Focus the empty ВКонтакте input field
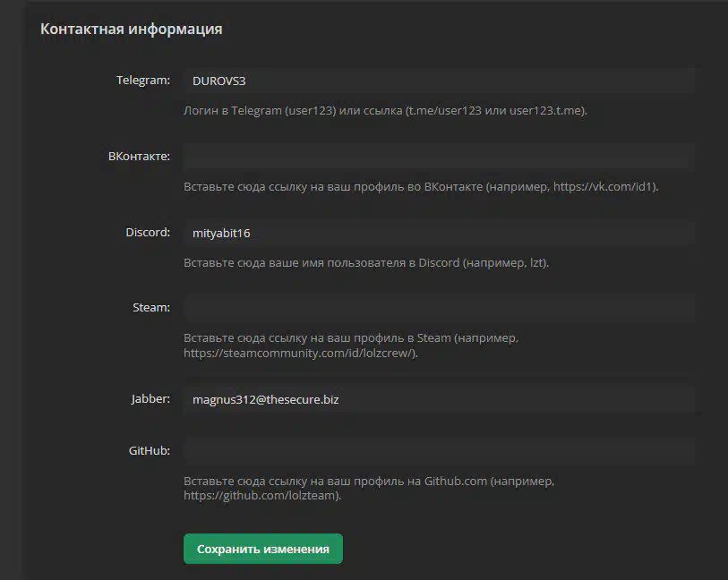The height and width of the screenshot is (580, 728). click(x=439, y=157)
